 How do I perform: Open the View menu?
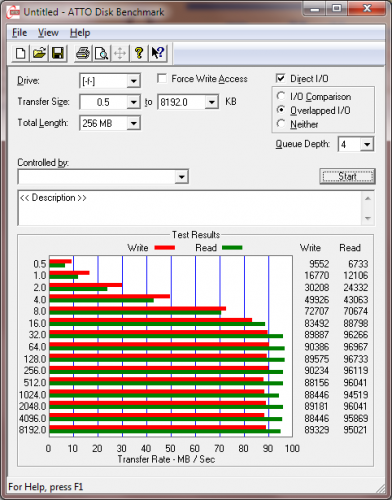point(48,33)
